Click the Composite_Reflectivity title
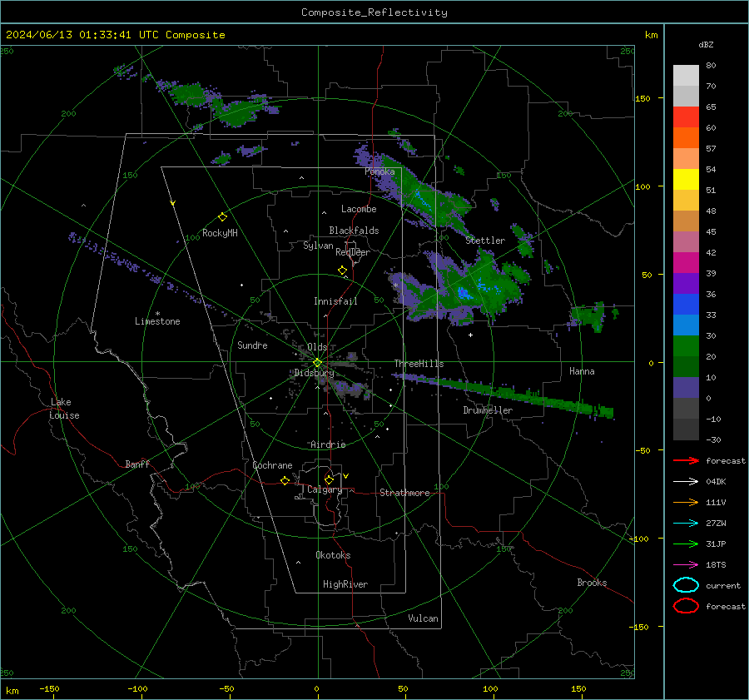Viewport: 749px width, 700px height. coord(374,12)
